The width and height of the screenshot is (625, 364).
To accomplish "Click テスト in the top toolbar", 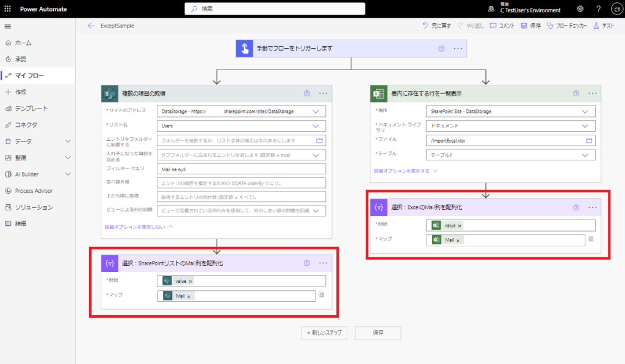I will tap(604, 26).
